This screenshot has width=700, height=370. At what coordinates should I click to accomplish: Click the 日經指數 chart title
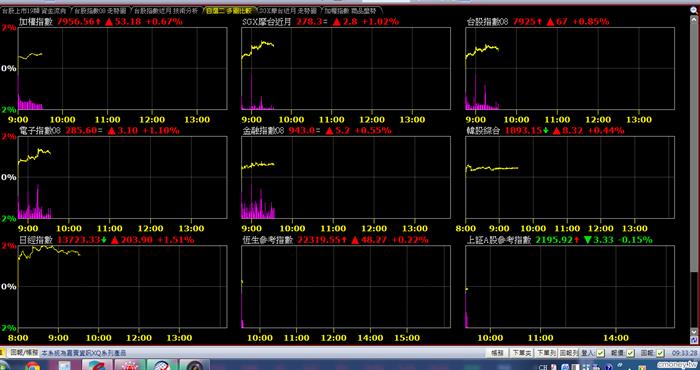coord(36,240)
